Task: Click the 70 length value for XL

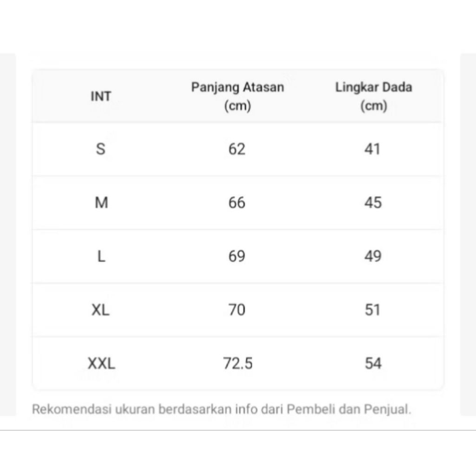Action: [237, 310]
